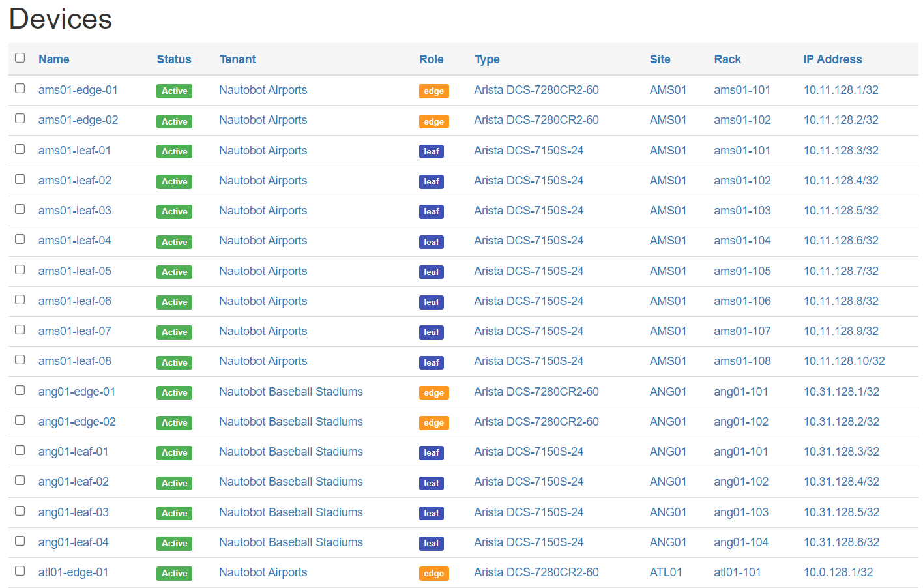Check the checkbox for ams01-leaf-08
Screen dimensions: 923x588
pos(20,359)
